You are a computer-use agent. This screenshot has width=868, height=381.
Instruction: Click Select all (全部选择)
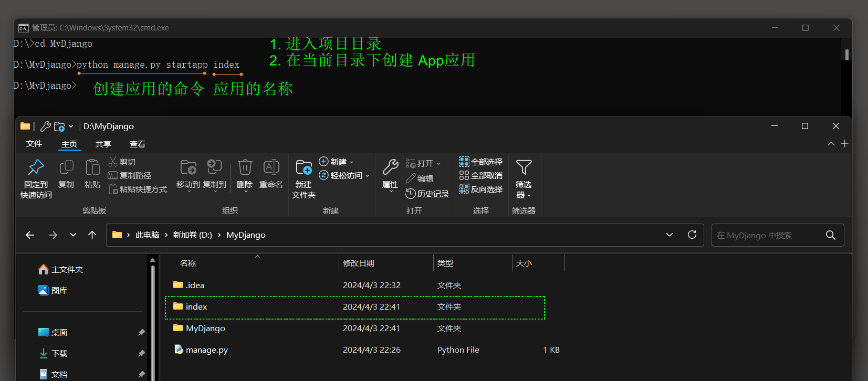[x=481, y=162]
